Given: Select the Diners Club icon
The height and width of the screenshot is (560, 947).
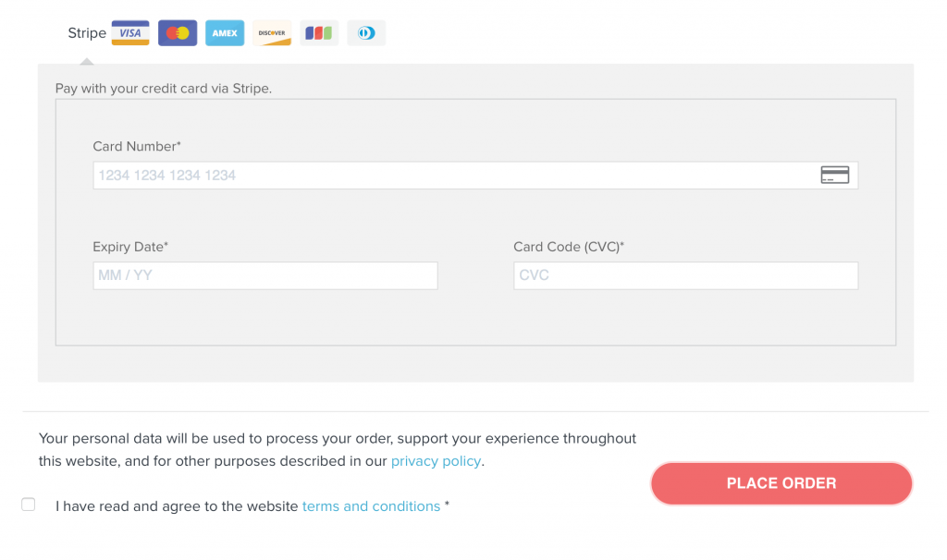Looking at the screenshot, I should (365, 32).
